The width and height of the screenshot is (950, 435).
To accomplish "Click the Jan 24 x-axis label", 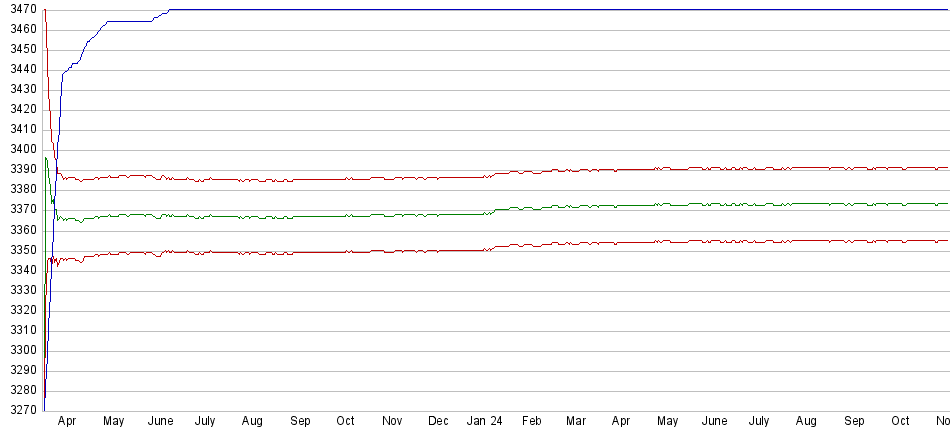I will pos(485,422).
